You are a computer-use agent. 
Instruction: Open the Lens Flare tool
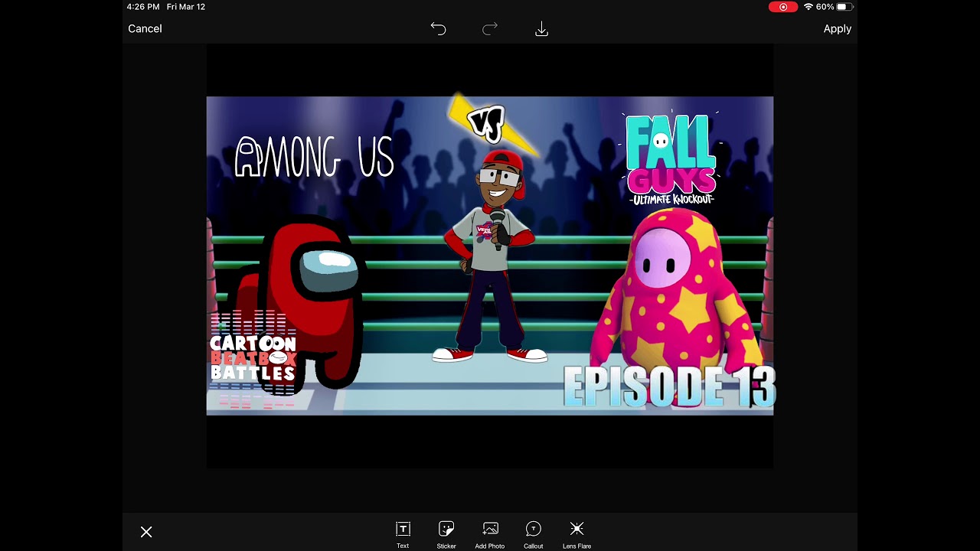577,534
